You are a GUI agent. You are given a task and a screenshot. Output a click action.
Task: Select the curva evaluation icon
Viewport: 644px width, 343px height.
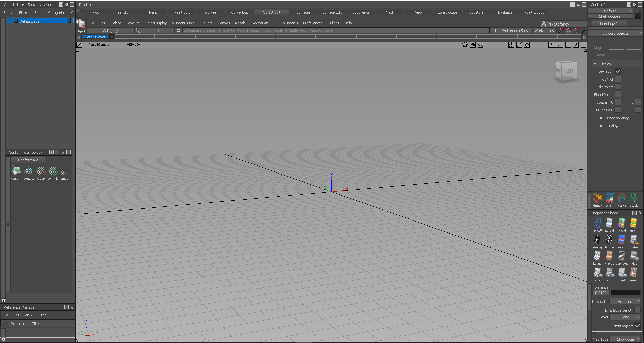tap(622, 199)
